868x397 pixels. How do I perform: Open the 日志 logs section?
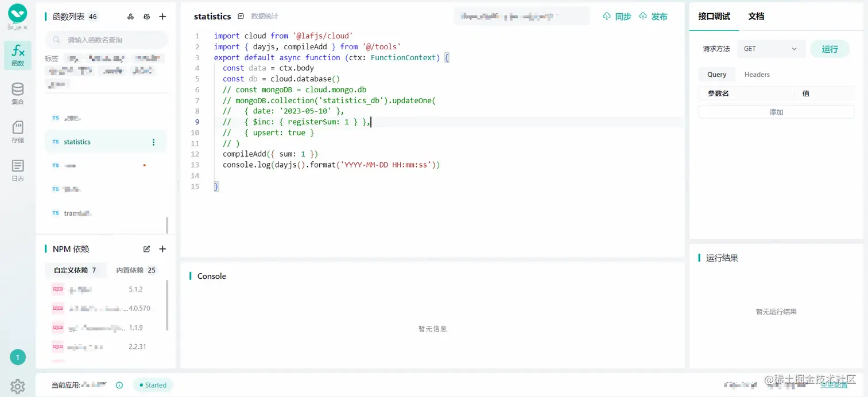(18, 170)
